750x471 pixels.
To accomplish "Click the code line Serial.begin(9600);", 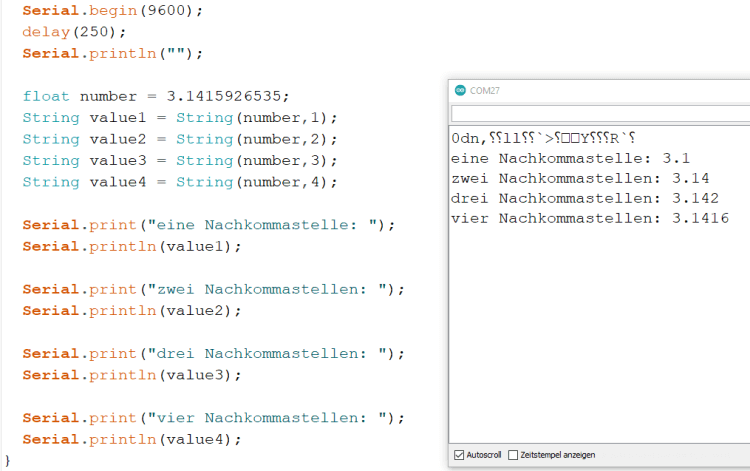I will click(x=113, y=11).
